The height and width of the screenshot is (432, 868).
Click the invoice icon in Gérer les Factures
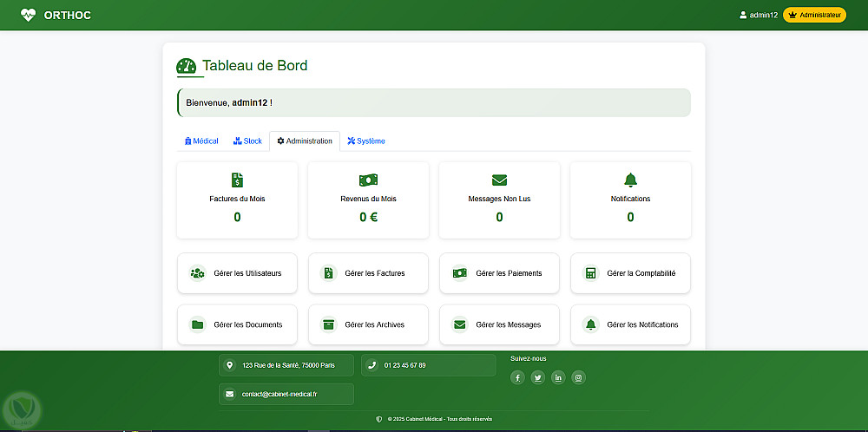(328, 273)
